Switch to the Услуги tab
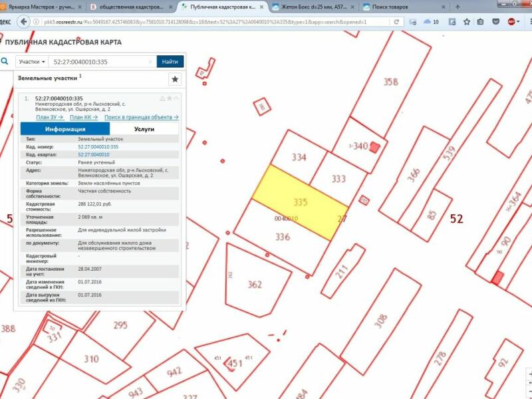 click(x=144, y=129)
